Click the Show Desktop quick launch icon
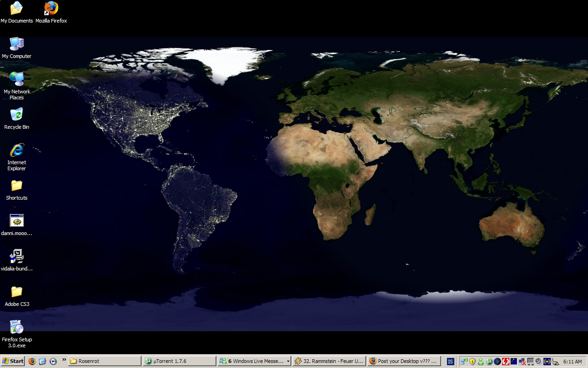Image resolution: width=588 pixels, height=368 pixels. tap(42, 361)
